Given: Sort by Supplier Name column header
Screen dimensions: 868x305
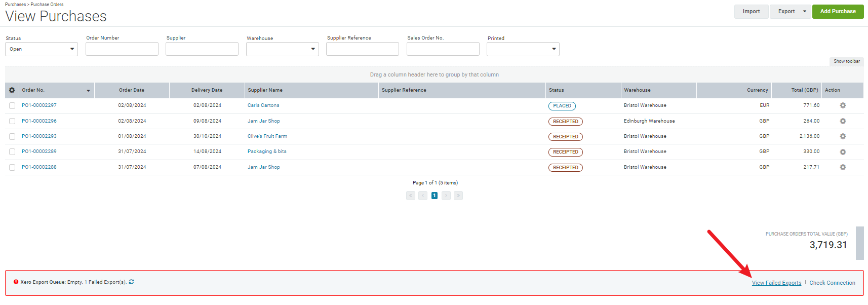Looking at the screenshot, I should [x=311, y=90].
